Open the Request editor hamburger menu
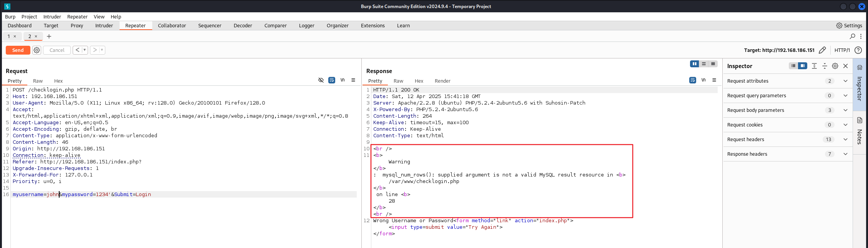The image size is (868, 248). coord(353,80)
